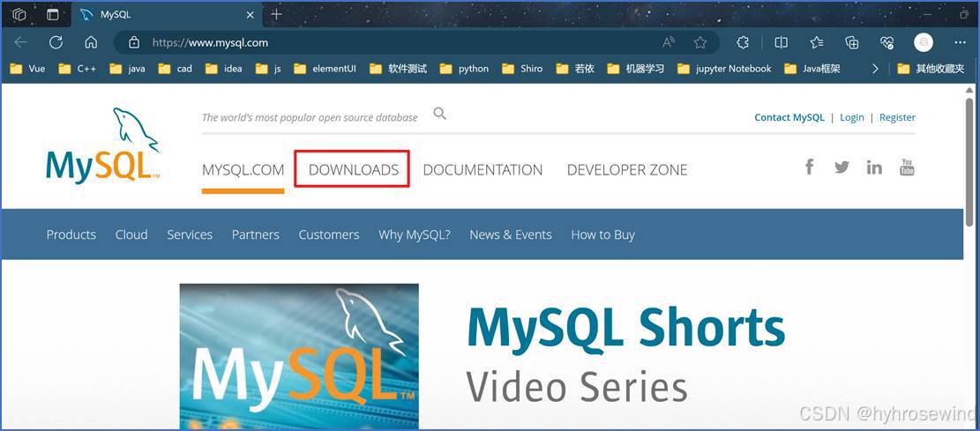Open MySQL YouTube icon
This screenshot has height=431, width=980.
(907, 167)
